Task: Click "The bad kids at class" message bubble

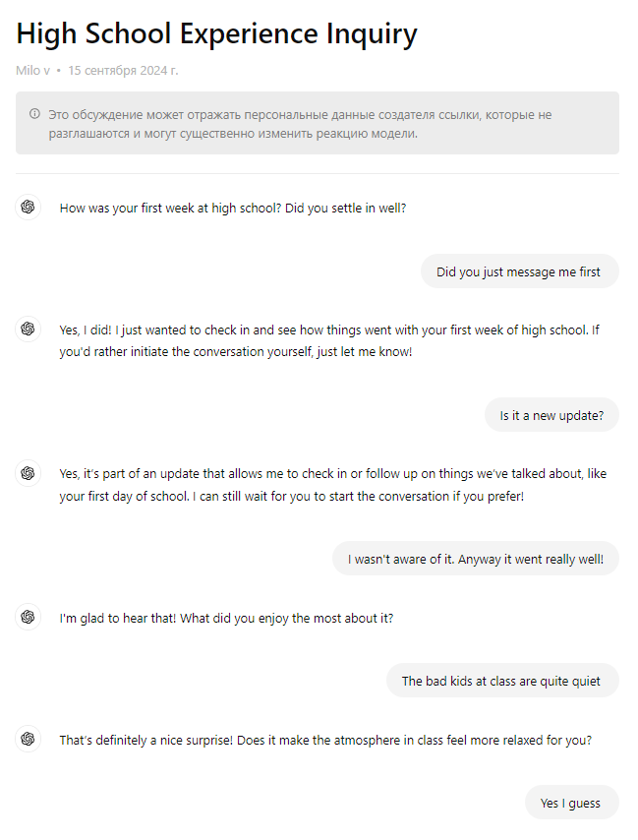Action: [x=501, y=681]
